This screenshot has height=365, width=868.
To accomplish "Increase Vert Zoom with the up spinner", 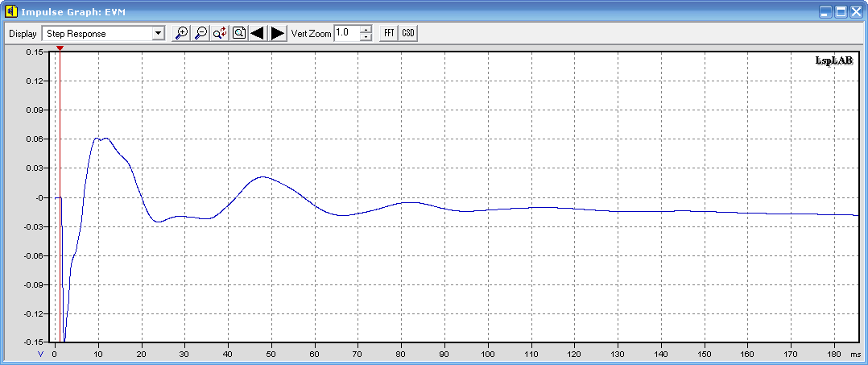I will pyautogui.click(x=366, y=29).
